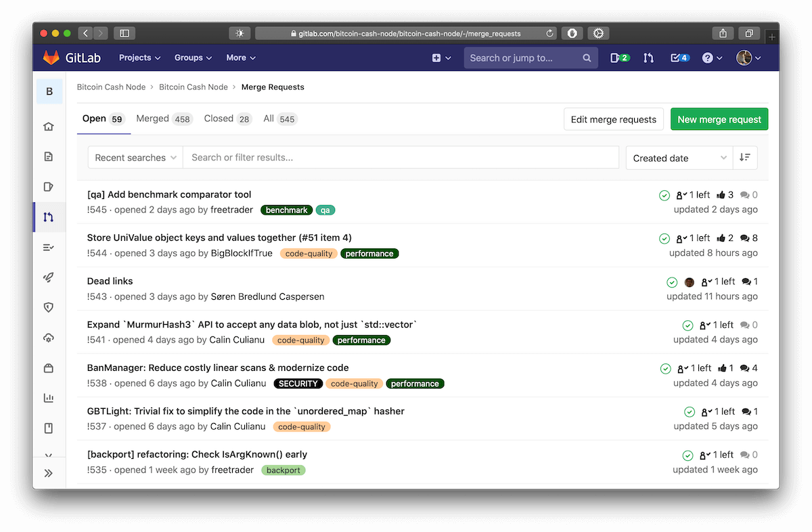View the Analytics bar-chart icon in sidebar
The image size is (812, 532).
point(48,398)
